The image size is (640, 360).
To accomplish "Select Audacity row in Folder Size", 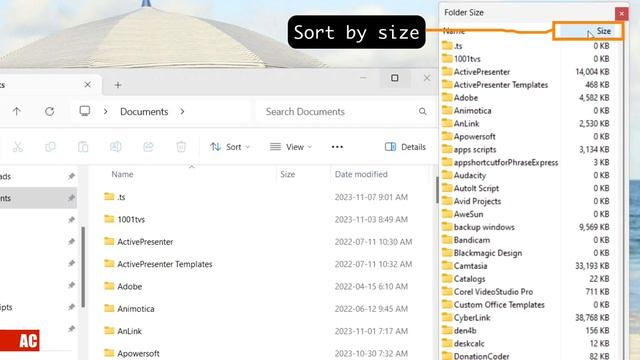I will coord(527,176).
